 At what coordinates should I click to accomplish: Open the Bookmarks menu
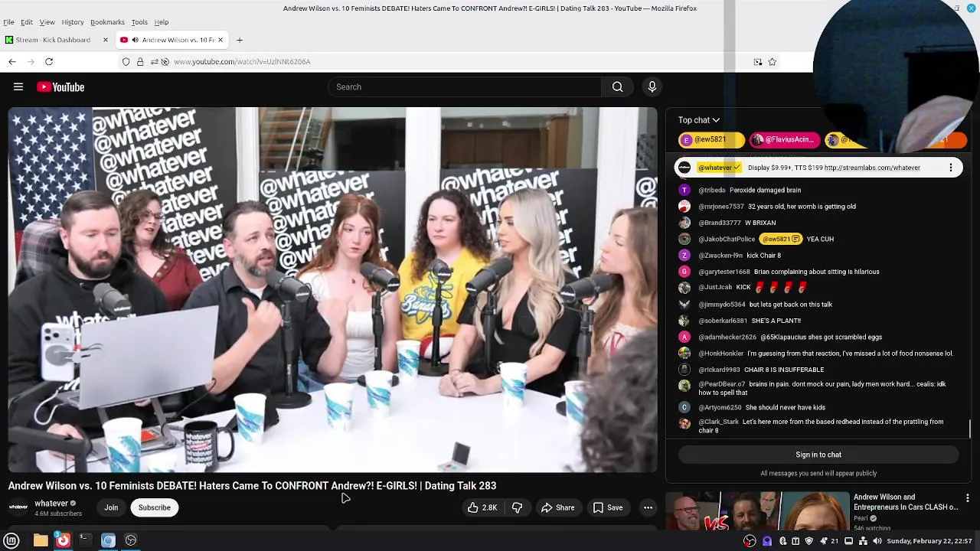tap(107, 22)
